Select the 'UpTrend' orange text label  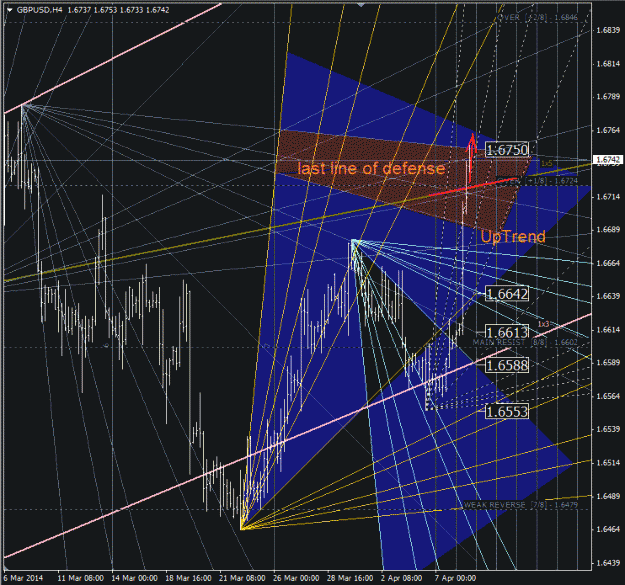click(x=513, y=237)
